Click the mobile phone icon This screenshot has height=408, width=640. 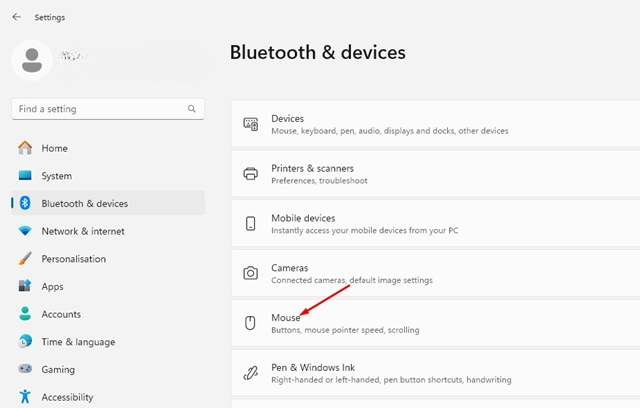(251, 224)
